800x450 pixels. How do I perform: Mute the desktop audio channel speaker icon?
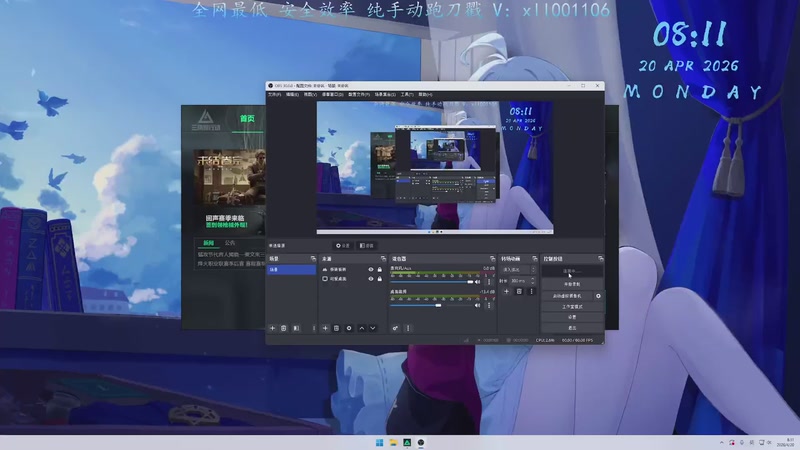(x=478, y=305)
